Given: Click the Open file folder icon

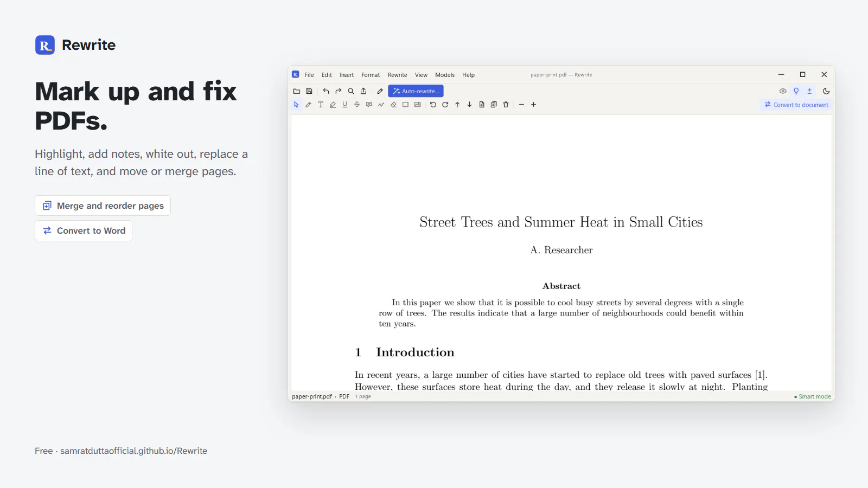Looking at the screenshot, I should point(297,91).
